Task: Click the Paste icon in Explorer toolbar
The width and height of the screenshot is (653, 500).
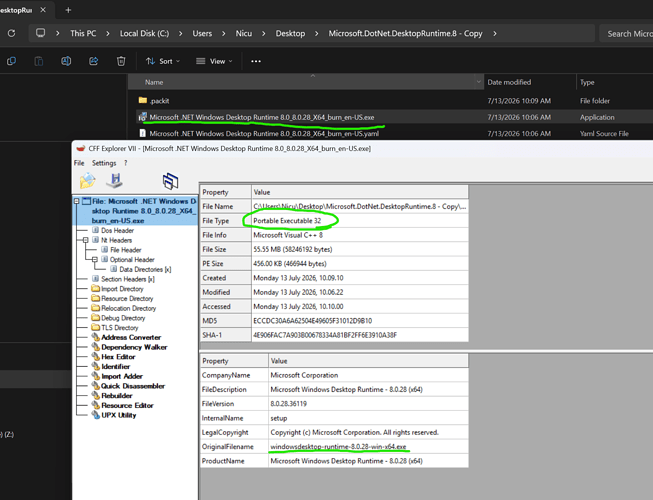Action: (38, 61)
